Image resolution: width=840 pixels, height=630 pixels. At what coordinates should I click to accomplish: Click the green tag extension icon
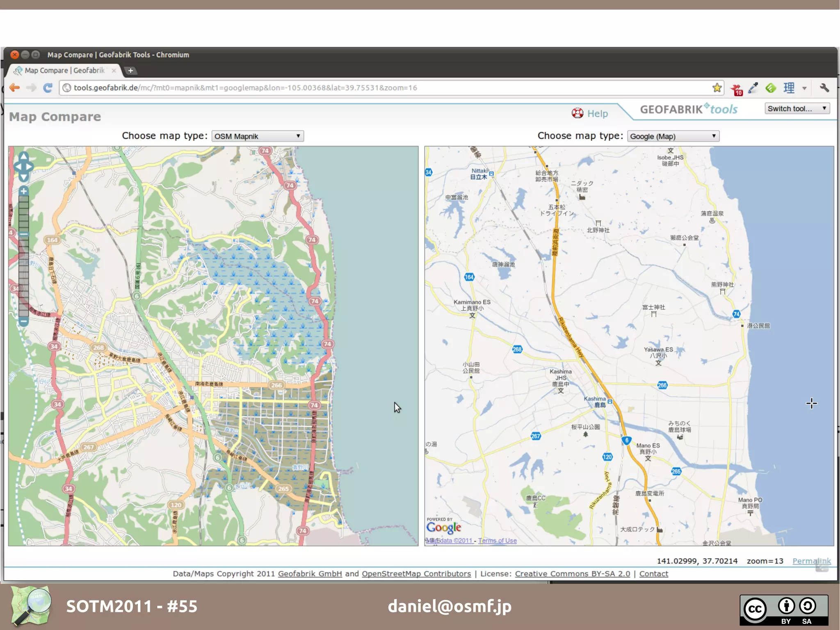pyautogui.click(x=771, y=88)
